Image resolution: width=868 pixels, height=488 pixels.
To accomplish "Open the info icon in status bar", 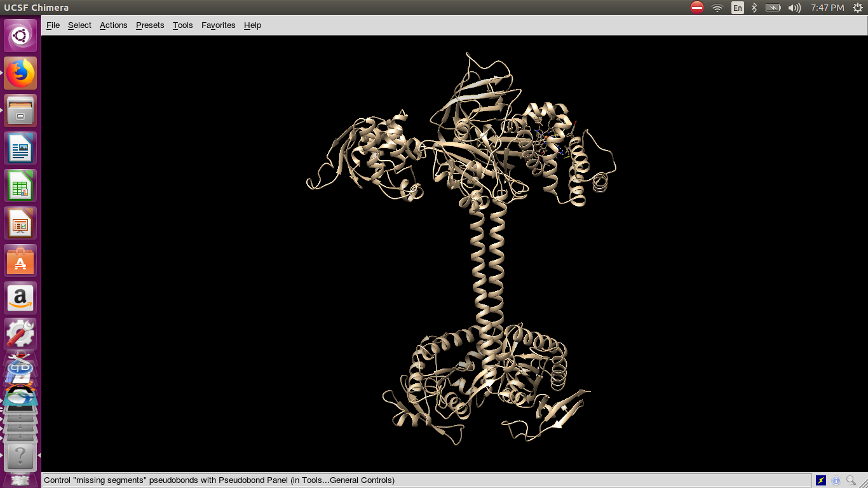I will [x=836, y=480].
